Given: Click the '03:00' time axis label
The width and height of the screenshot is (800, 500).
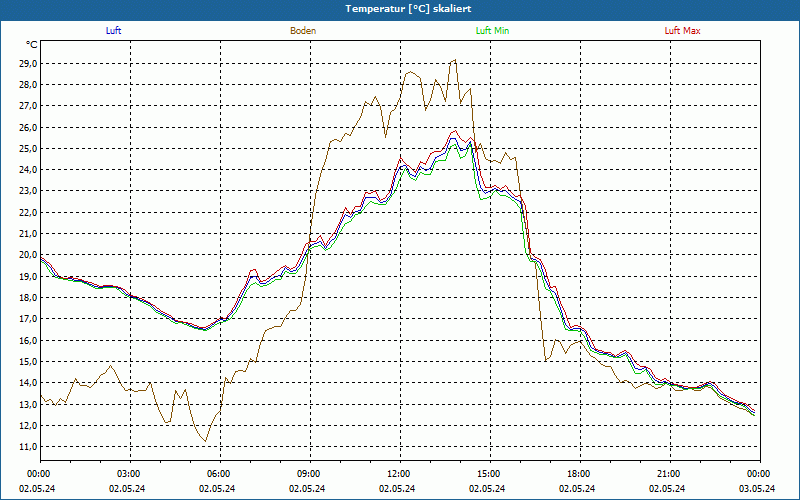Looking at the screenshot, I should [131, 474].
